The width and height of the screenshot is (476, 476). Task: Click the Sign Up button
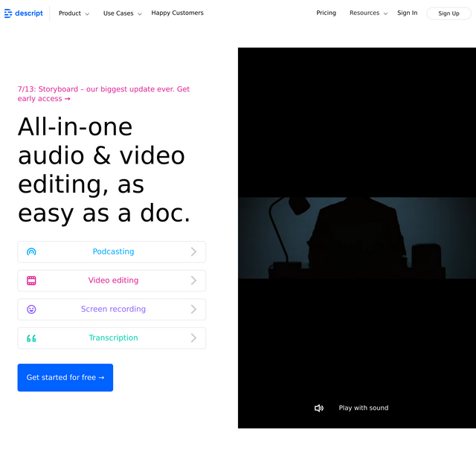(448, 13)
